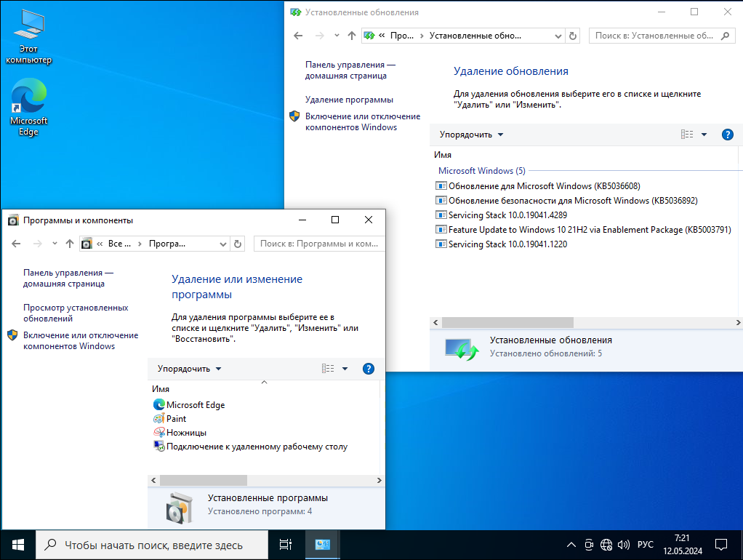Go up one level in Установленные обновления window
Viewport: 743px width, 560px height.
coord(352,36)
